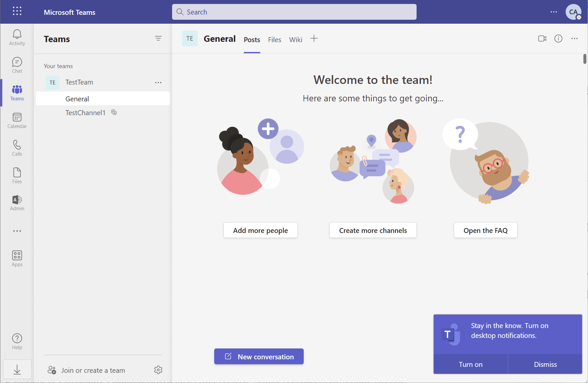Open the manage teams gear icon
The width and height of the screenshot is (588, 383).
(x=158, y=370)
